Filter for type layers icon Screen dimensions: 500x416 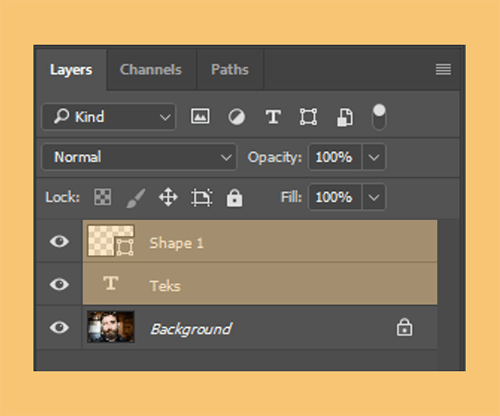pyautogui.click(x=273, y=117)
